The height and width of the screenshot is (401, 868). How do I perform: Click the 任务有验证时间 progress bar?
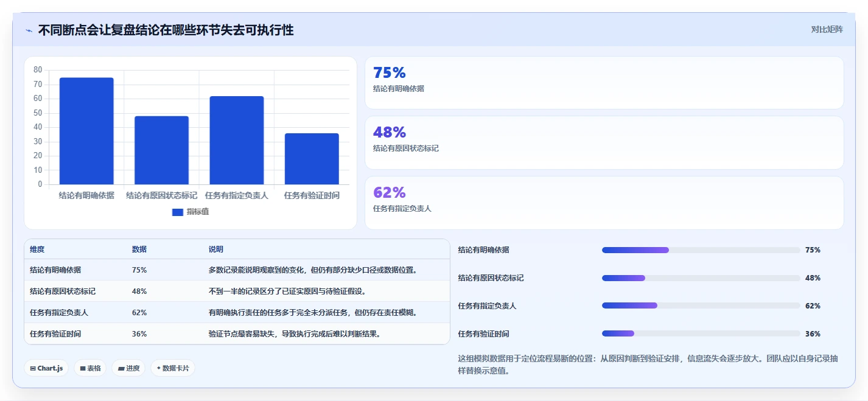(701, 333)
